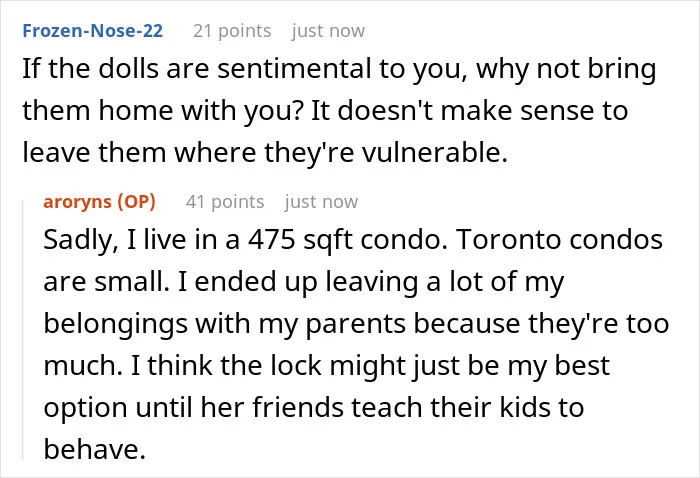Open Frozen-Nose-22 user profile
Screen dimensions: 700x478
(x=93, y=31)
